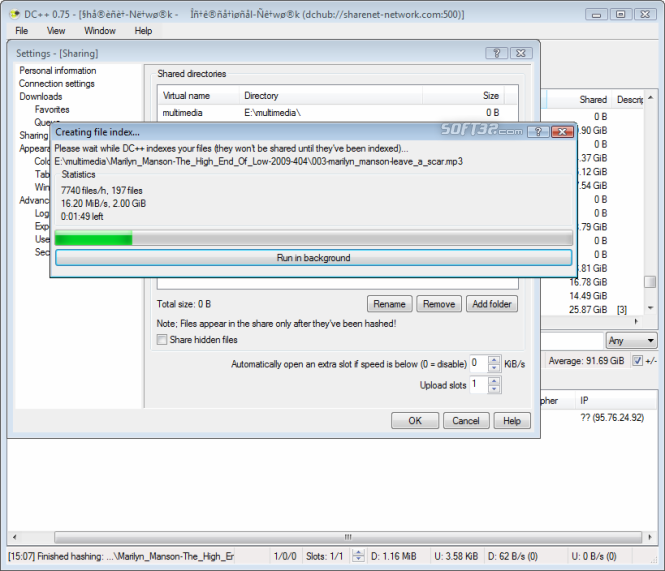
Task: Select the multimedia shared directory row
Action: coord(338,113)
